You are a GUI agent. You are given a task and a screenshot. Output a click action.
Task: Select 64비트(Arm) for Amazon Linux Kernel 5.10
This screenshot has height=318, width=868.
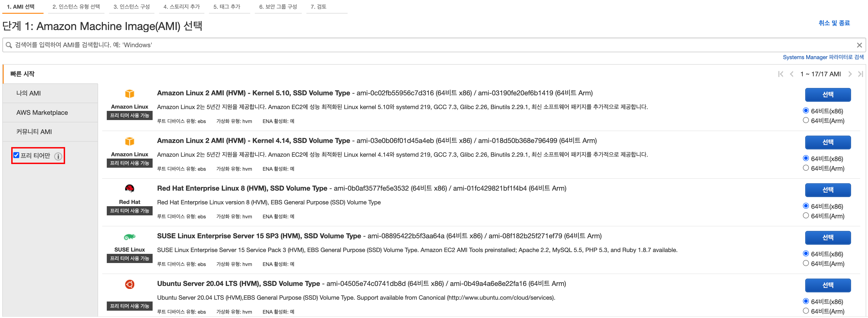[x=806, y=120]
